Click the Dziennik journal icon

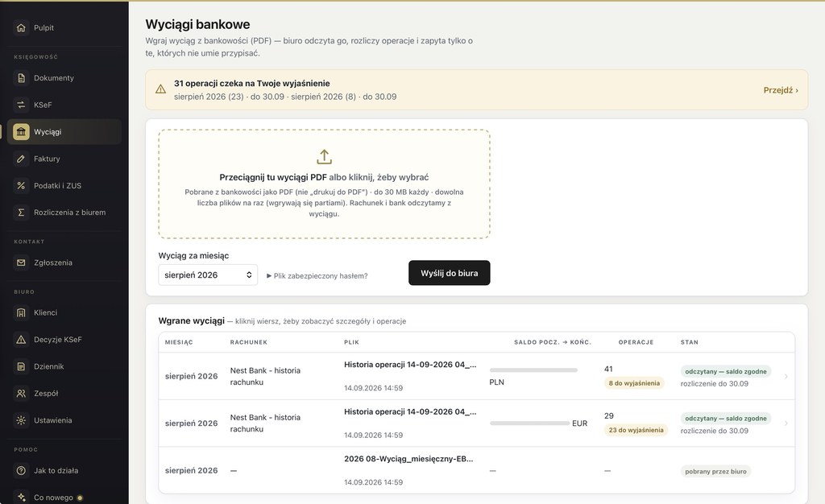click(x=21, y=366)
